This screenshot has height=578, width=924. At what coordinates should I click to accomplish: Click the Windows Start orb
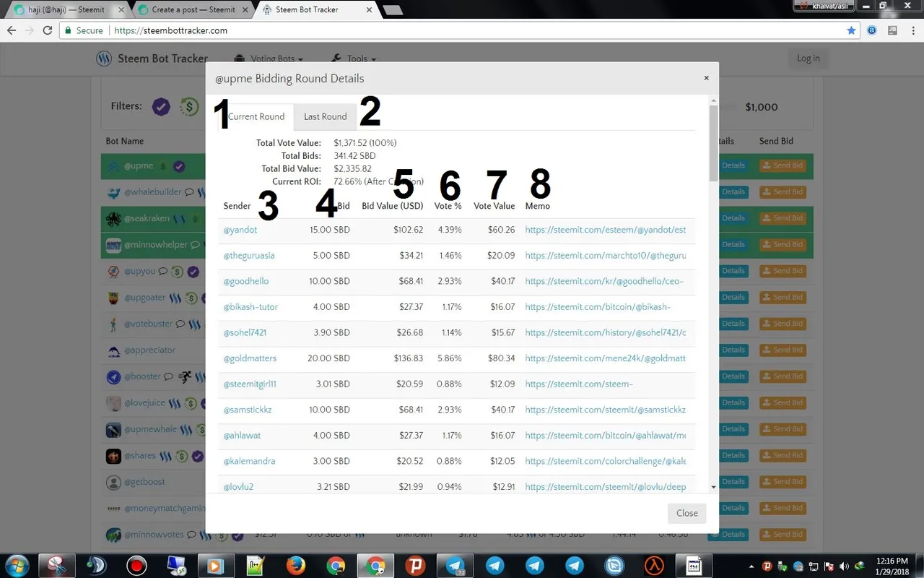pyautogui.click(x=17, y=565)
